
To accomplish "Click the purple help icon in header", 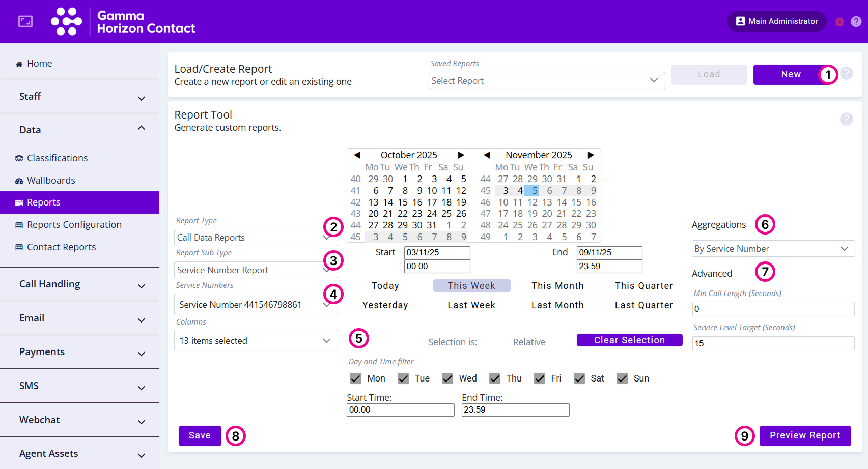I will pyautogui.click(x=856, y=22).
